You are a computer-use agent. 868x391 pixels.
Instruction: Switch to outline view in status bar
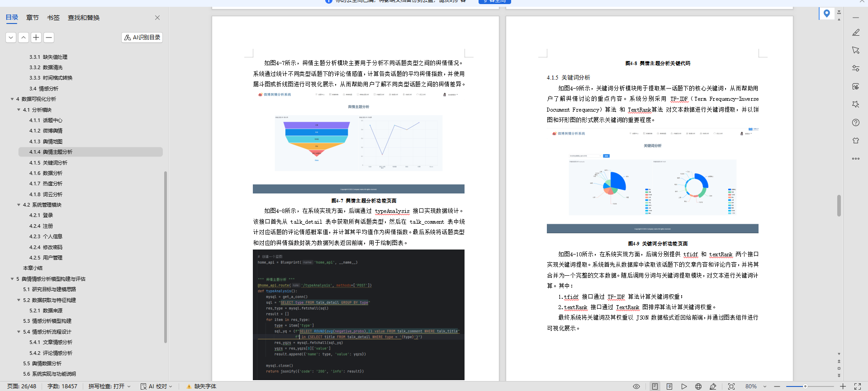pyautogui.click(x=669, y=386)
